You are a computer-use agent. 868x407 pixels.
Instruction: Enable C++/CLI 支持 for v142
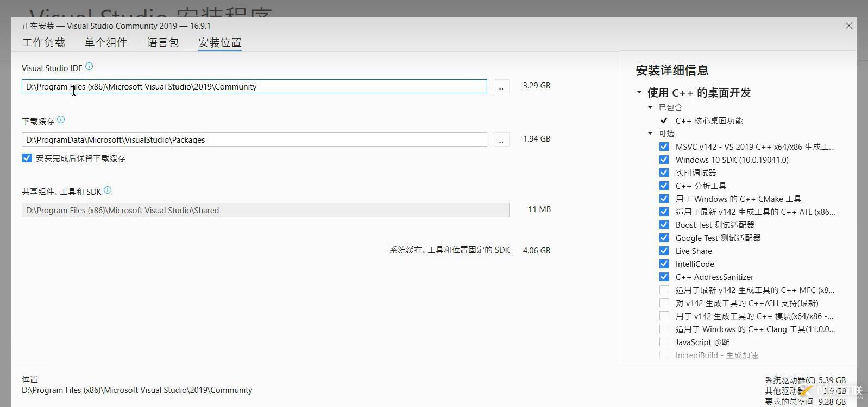[x=664, y=303]
